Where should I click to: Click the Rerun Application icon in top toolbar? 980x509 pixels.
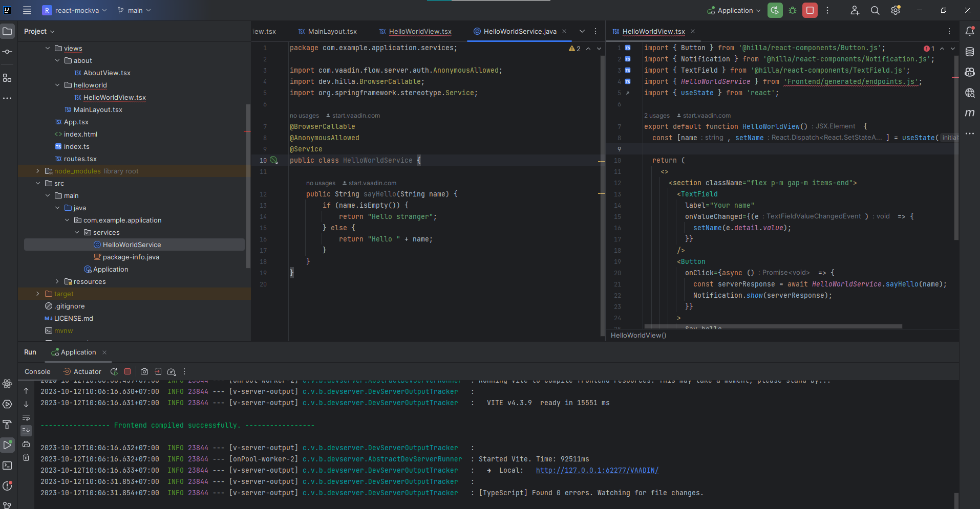pyautogui.click(x=775, y=10)
